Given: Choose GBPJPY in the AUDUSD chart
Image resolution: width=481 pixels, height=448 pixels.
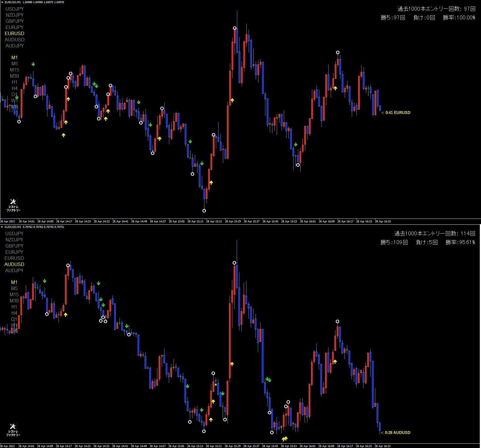Looking at the screenshot, I should [14, 246].
